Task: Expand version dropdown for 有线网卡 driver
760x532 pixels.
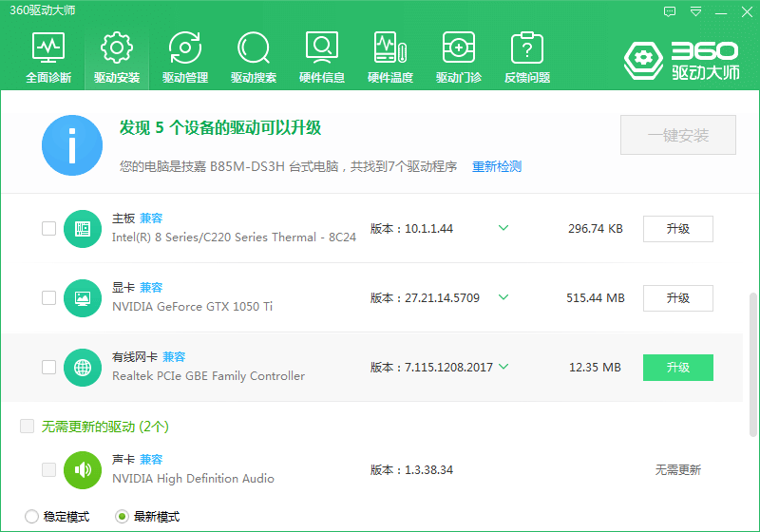Action: coord(503,367)
